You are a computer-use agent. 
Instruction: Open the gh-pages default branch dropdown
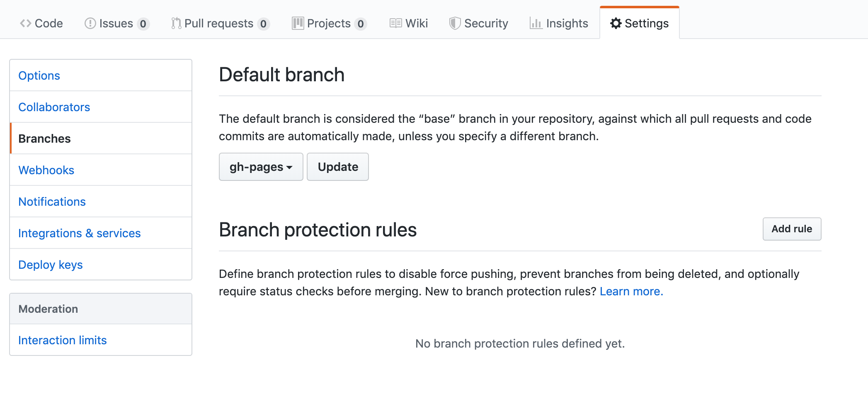[x=261, y=167]
